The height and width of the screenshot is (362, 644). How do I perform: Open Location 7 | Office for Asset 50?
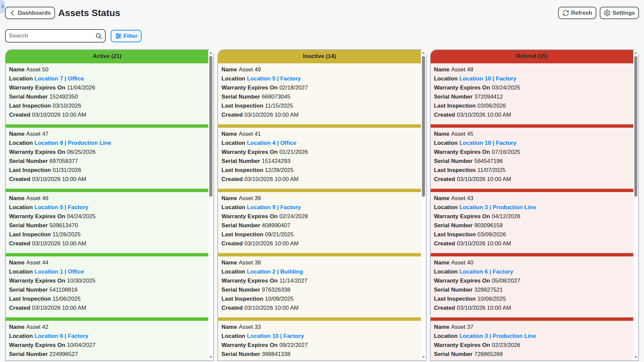click(59, 78)
